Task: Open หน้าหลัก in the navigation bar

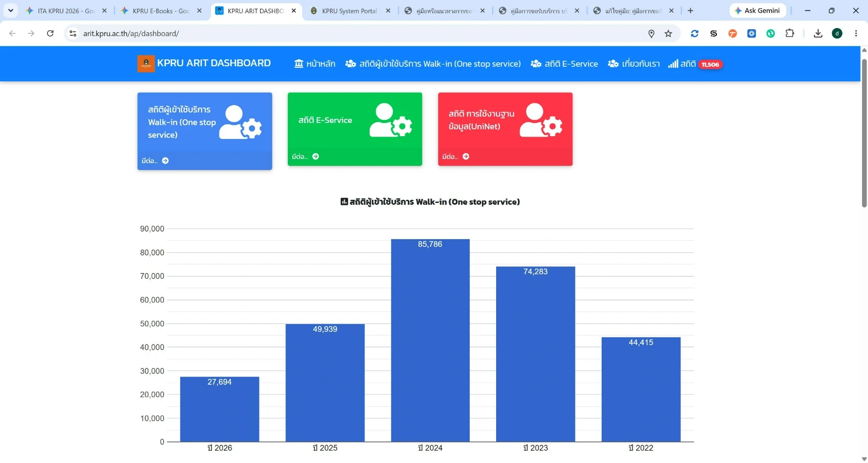Action: point(315,64)
